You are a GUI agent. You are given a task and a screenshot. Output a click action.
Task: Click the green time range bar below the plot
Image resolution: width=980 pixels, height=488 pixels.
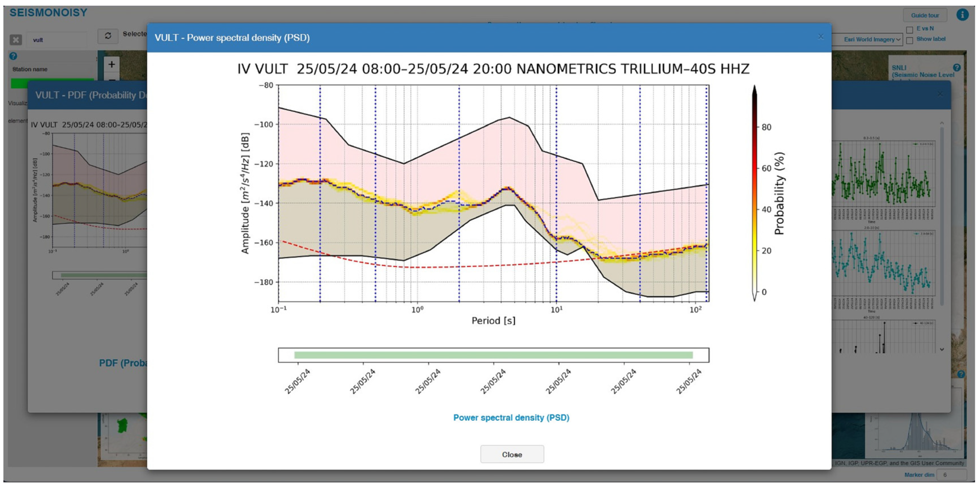493,355
